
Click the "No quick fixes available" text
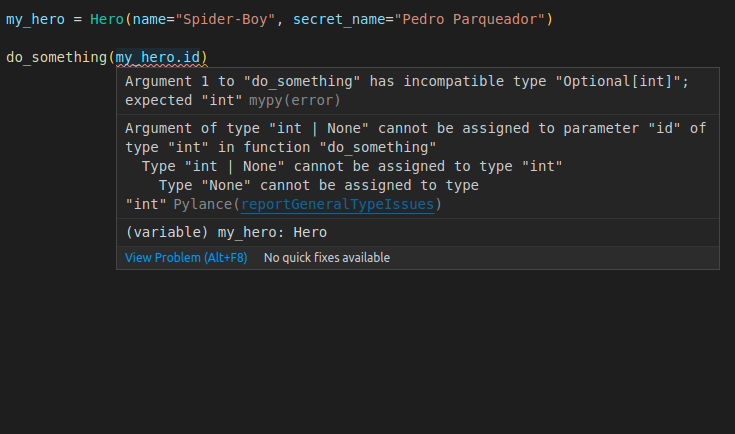click(326, 257)
